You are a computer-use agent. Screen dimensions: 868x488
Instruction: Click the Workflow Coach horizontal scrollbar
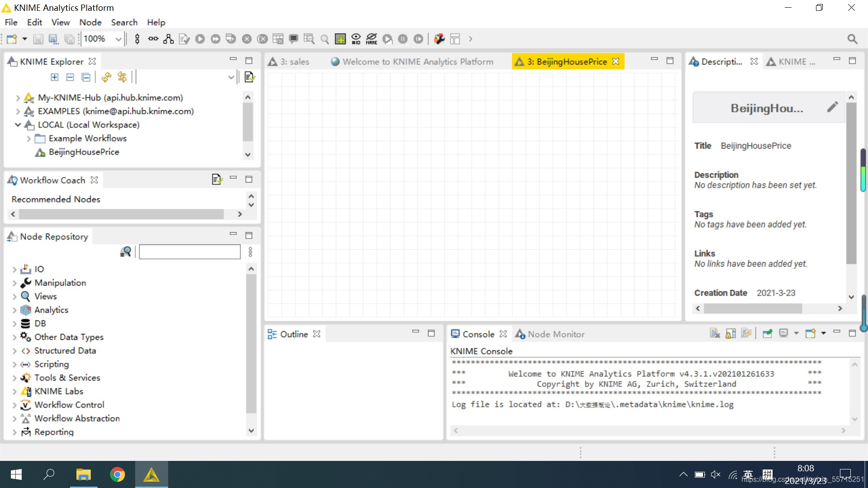pyautogui.click(x=121, y=214)
